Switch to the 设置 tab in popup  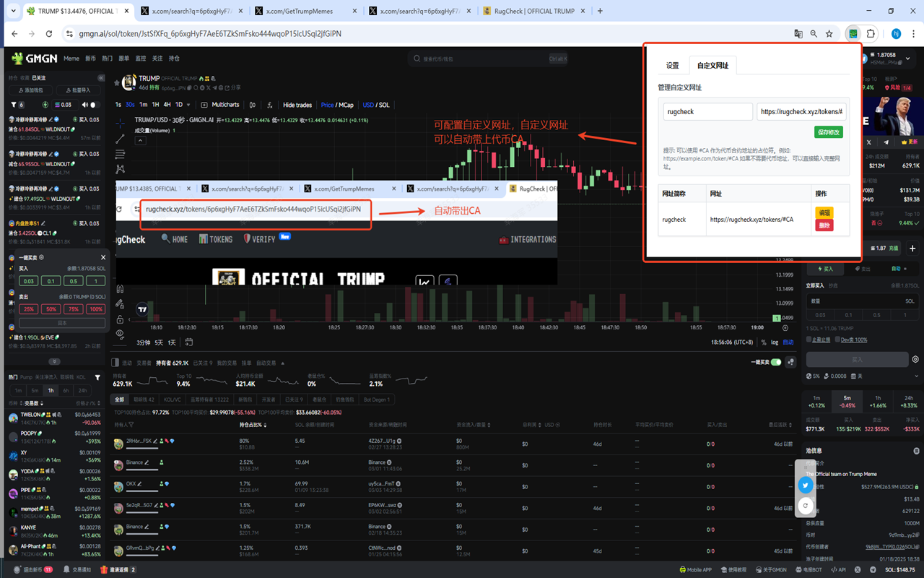[x=672, y=66]
